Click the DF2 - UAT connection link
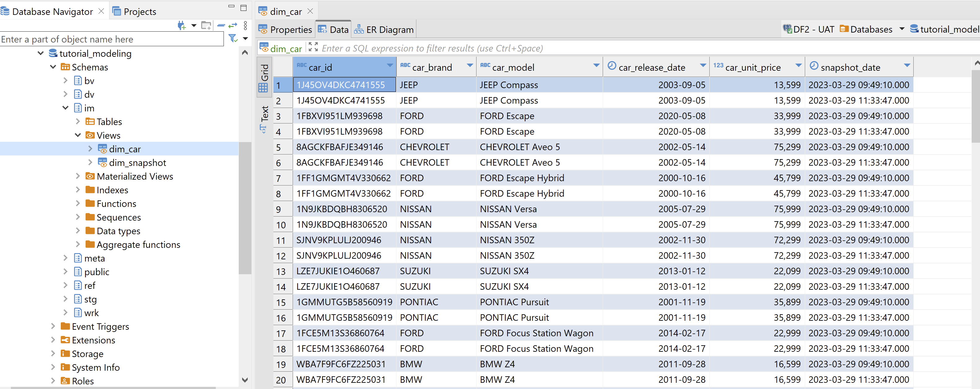The image size is (980, 389). [x=809, y=29]
